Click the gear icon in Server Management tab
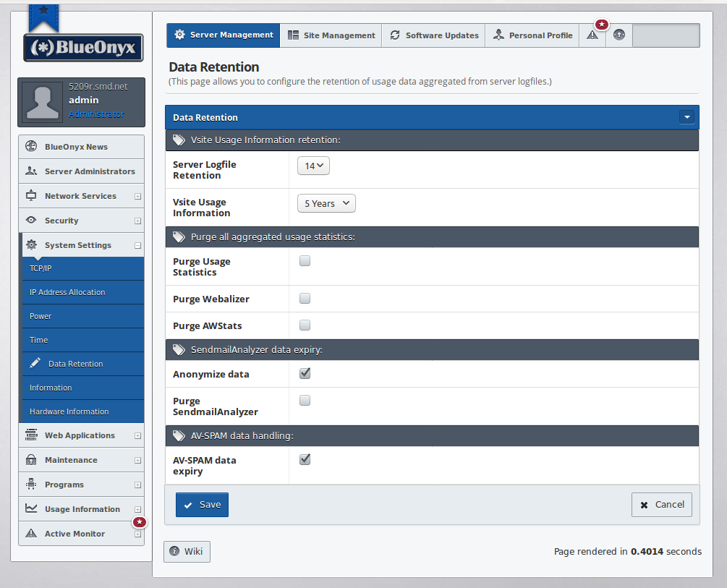This screenshot has width=727, height=588. pyautogui.click(x=179, y=35)
